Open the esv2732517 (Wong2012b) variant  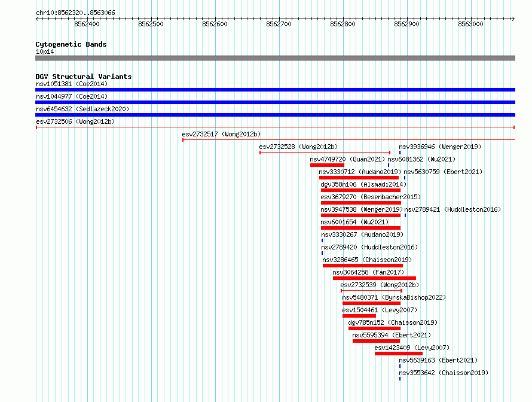coord(221,134)
